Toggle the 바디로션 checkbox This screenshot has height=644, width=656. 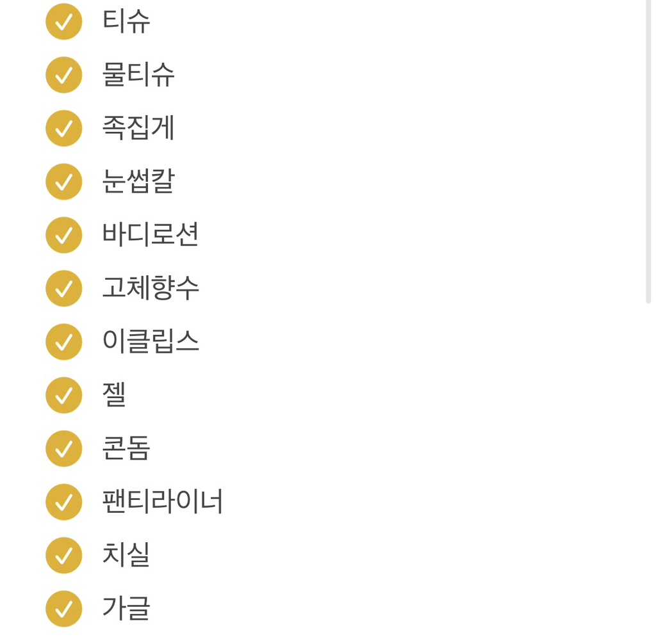[63, 235]
